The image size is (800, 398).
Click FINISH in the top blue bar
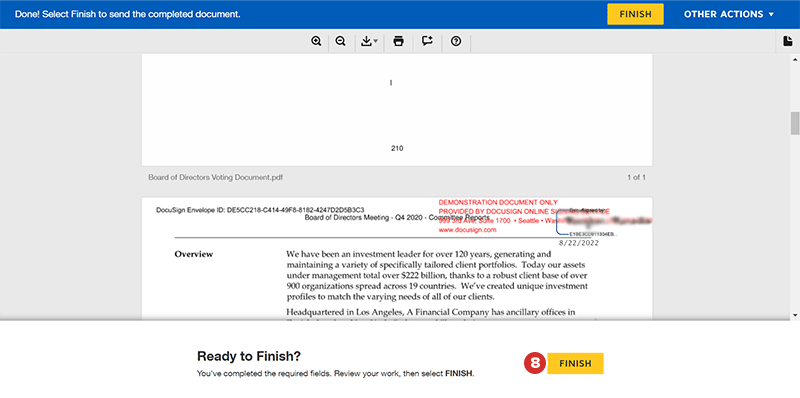click(635, 14)
